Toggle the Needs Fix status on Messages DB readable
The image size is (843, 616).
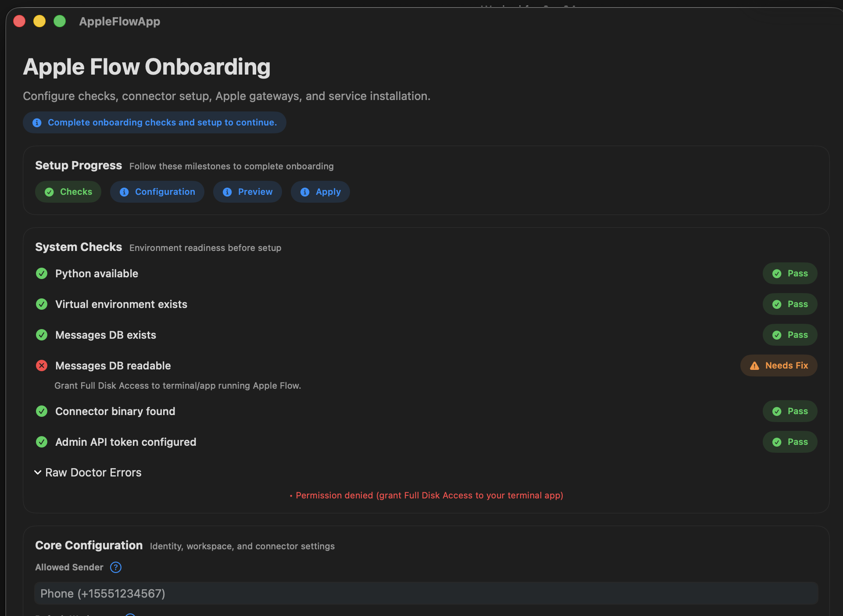(x=779, y=365)
